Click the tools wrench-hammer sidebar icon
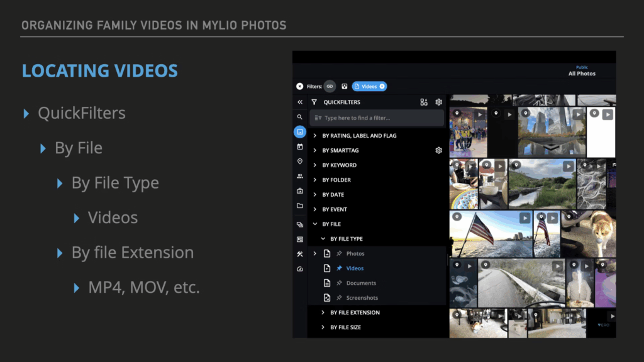Screen dimensions: 644x362 tap(300, 254)
